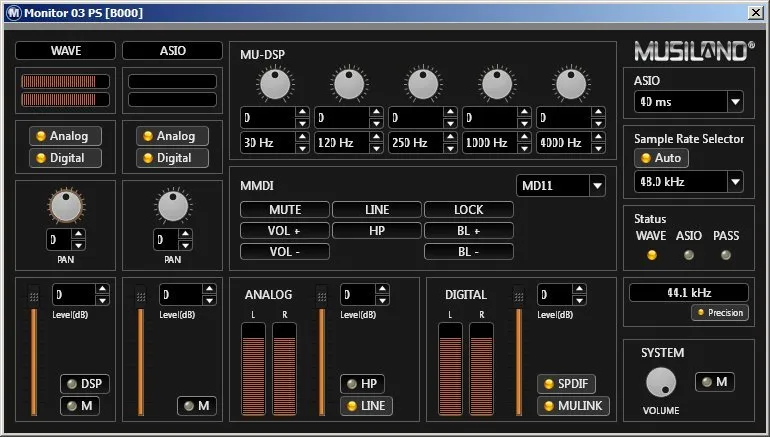Decrease the 120 Hz frequency stepper

(376, 148)
